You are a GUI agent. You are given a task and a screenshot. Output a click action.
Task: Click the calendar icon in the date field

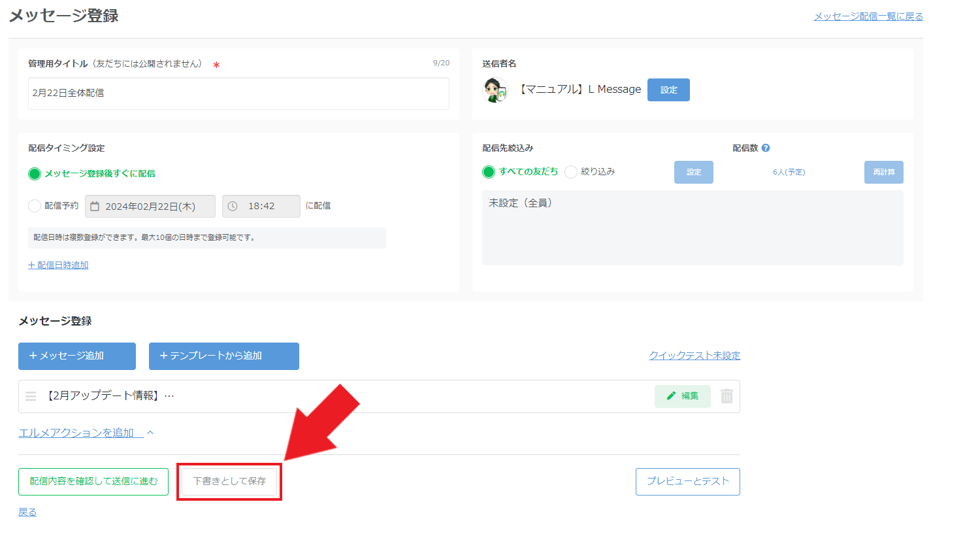pyautogui.click(x=95, y=207)
